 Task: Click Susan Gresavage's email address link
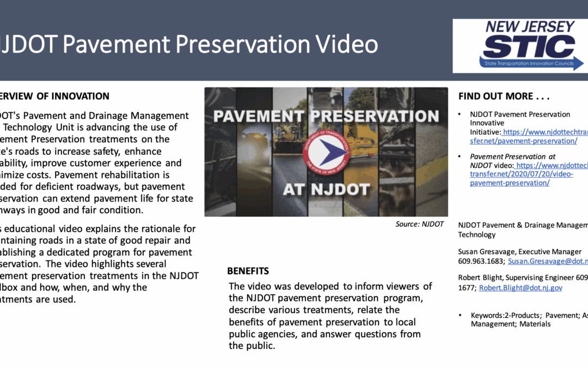pyautogui.click(x=547, y=261)
